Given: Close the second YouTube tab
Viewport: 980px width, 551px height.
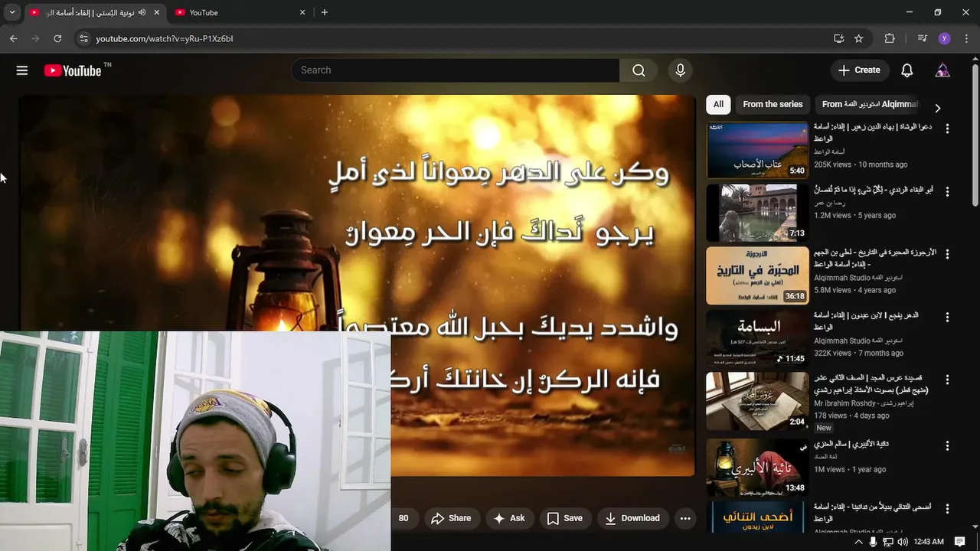Looking at the screenshot, I should 302,12.
